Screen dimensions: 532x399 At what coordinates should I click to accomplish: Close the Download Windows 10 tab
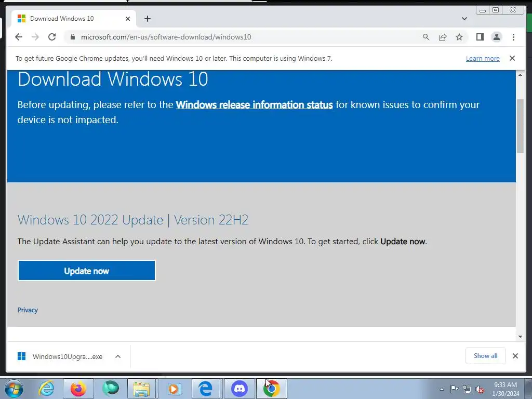pos(128,19)
